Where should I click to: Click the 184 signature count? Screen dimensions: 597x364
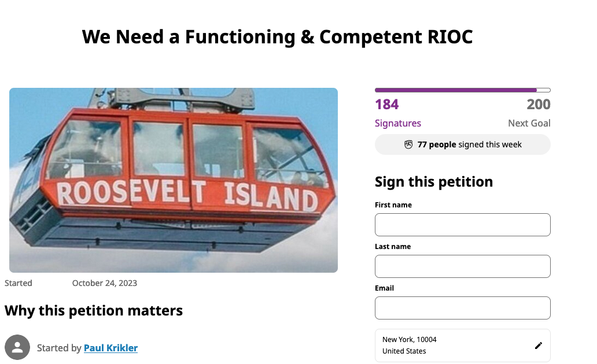coord(387,105)
